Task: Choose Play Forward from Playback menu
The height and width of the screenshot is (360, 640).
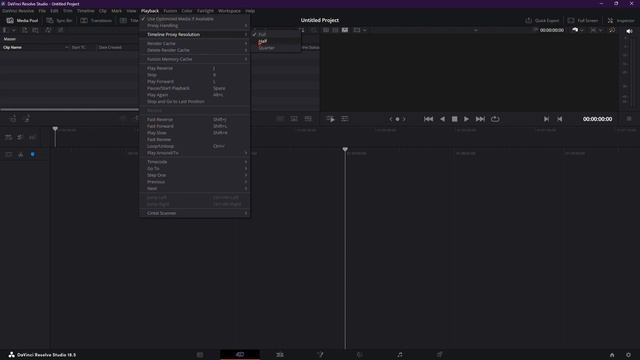Action: pyautogui.click(x=195, y=82)
